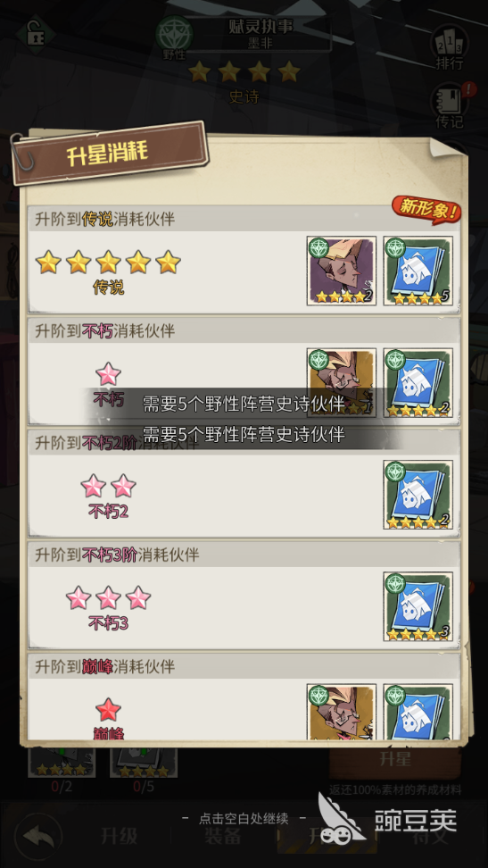The height and width of the screenshot is (868, 488).
Task: Tap 点击空白处继续 to continue
Action: (244, 818)
